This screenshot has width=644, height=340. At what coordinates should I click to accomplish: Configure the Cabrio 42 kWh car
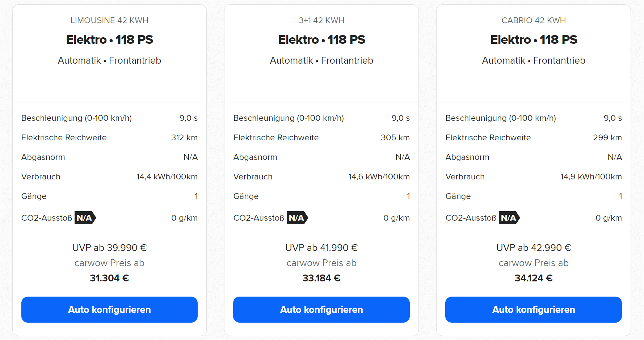pyautogui.click(x=534, y=310)
